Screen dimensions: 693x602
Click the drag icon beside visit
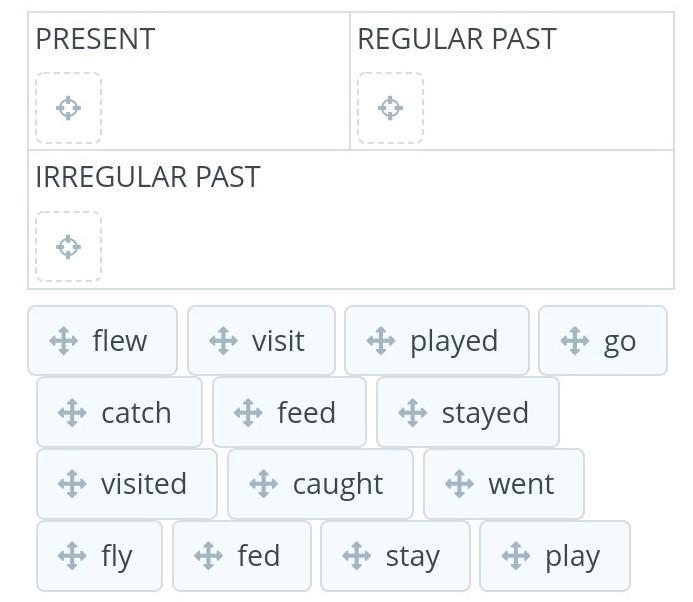tap(223, 341)
